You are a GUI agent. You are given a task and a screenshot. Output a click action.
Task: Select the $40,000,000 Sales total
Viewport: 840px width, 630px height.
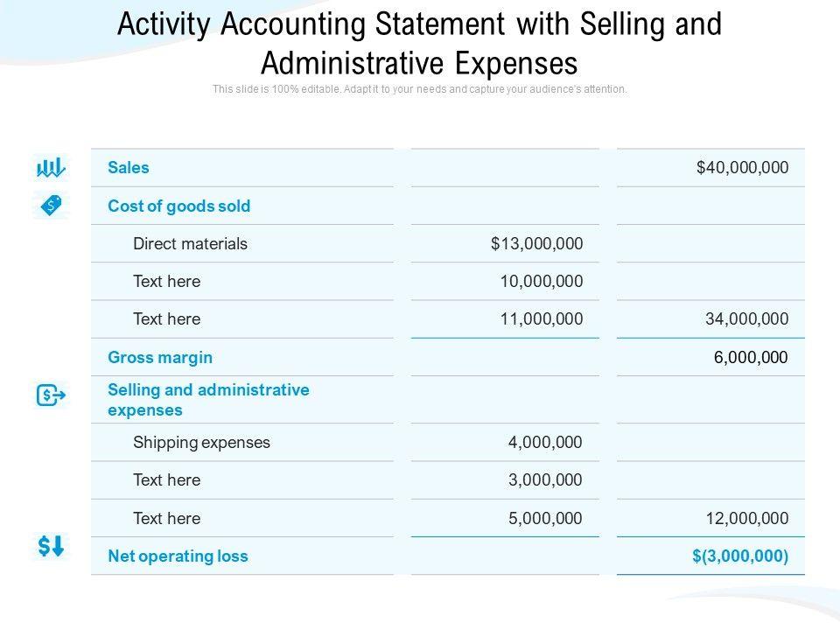click(x=742, y=167)
